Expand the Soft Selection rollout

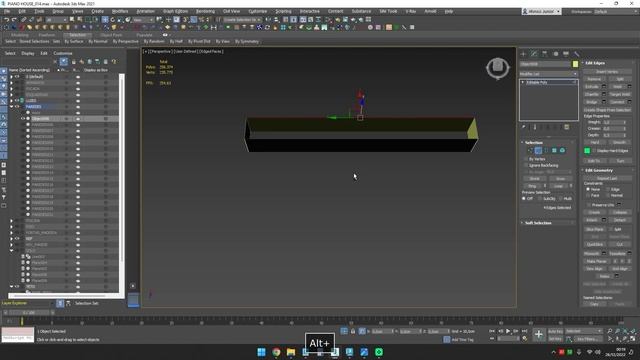(x=538, y=223)
